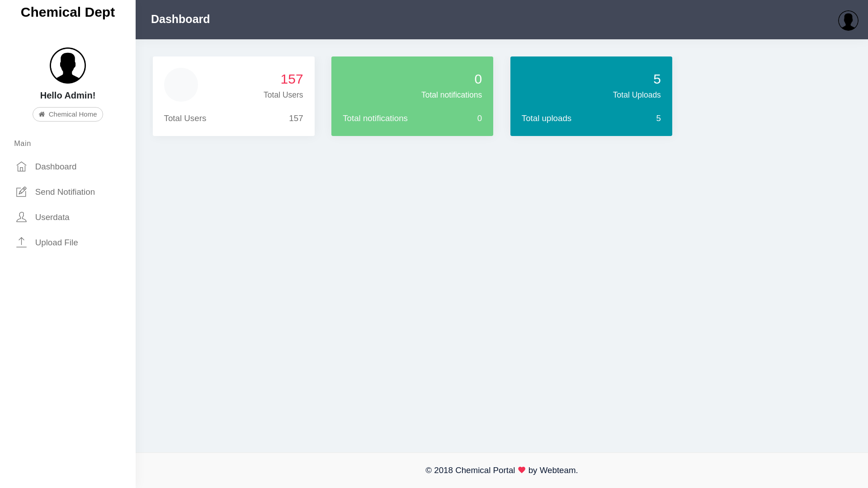The width and height of the screenshot is (868, 488).
Task: Click the red heart icon in footer
Action: (521, 470)
